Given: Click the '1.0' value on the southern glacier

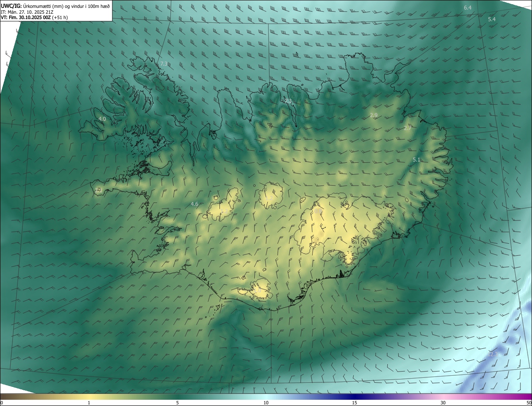Looking at the screenshot, I should [x=258, y=291].
